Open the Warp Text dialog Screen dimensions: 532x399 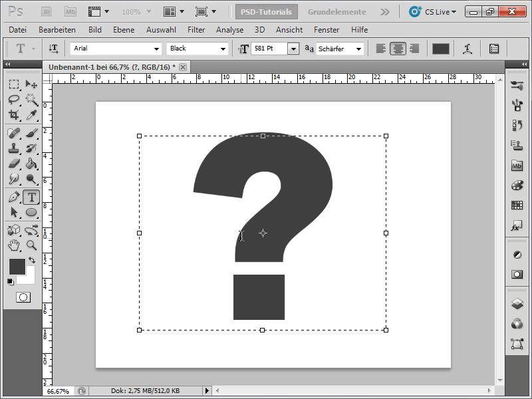467,49
